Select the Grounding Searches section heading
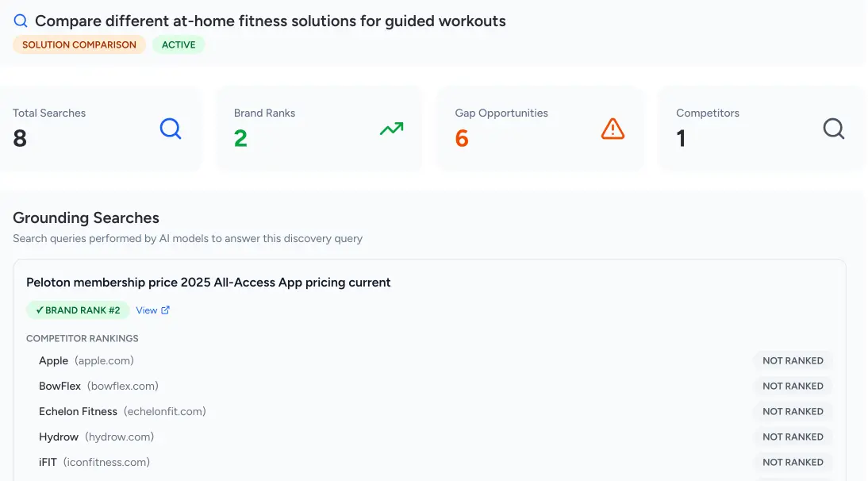The image size is (868, 481). tap(86, 217)
